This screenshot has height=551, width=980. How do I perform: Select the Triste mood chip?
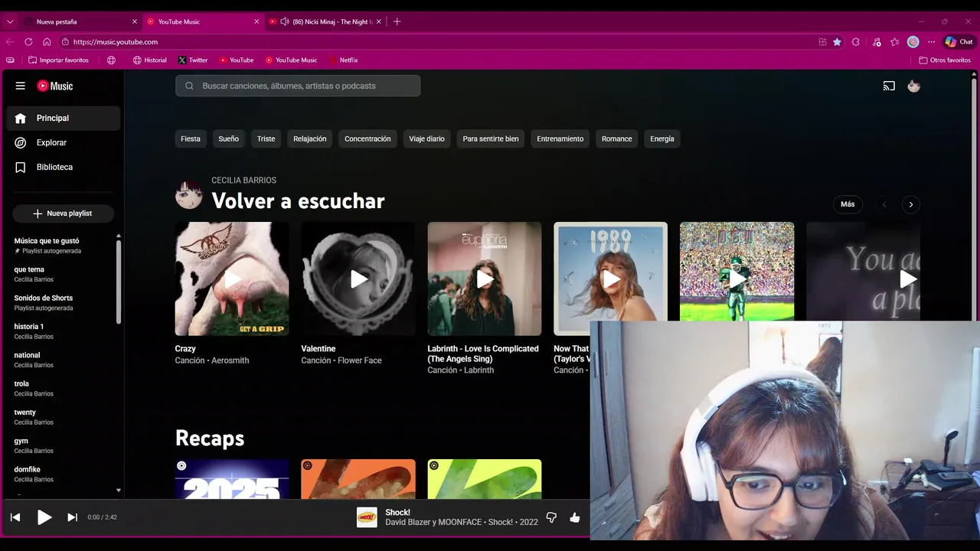tap(266, 139)
